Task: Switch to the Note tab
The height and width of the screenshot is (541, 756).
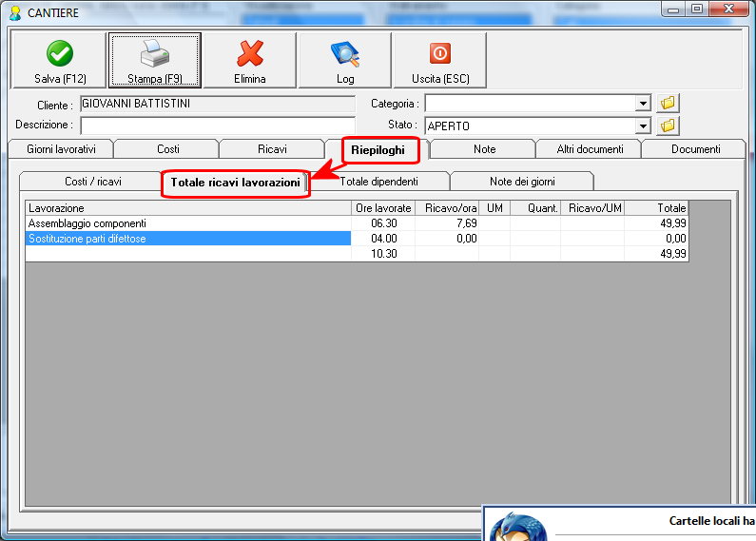Action: pos(484,149)
